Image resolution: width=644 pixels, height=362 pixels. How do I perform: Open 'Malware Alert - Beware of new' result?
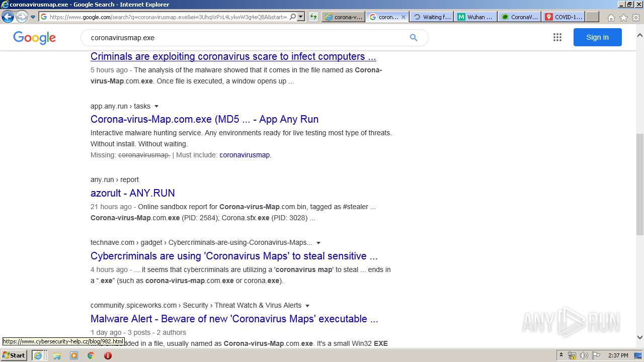[234, 319]
